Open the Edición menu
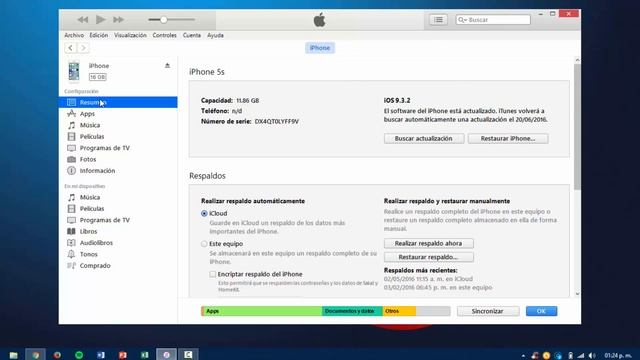Screen dimensions: 640x360 pyautogui.click(x=99, y=36)
